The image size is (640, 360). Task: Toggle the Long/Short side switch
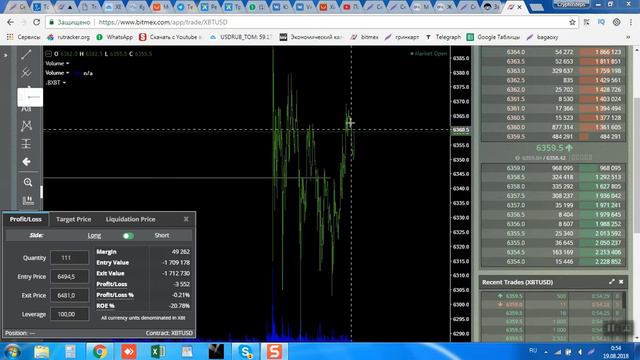[x=128, y=236]
